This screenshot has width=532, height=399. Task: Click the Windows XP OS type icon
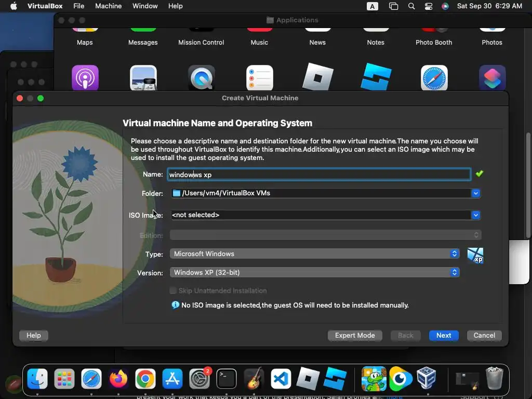(x=475, y=256)
